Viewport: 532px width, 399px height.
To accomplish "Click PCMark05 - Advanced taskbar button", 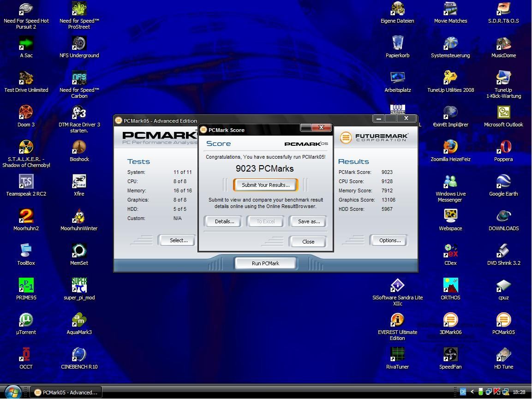I will (66, 392).
